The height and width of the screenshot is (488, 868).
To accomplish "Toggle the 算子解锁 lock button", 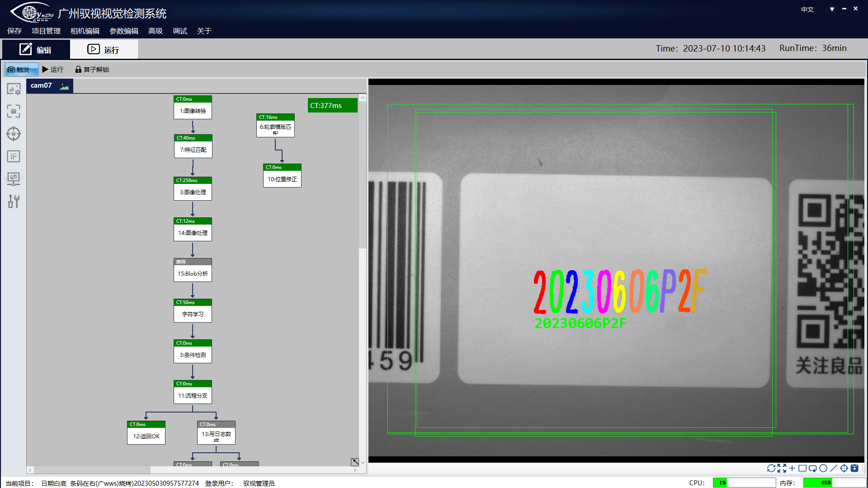I will coord(92,70).
